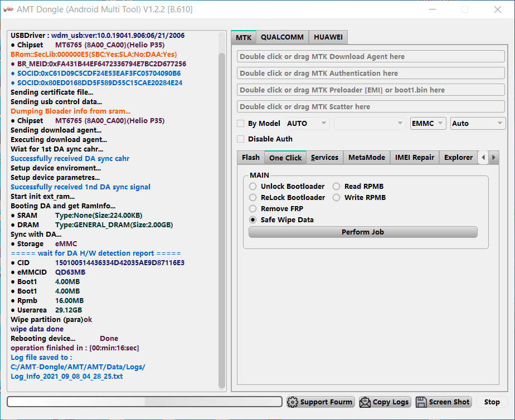515x420 pixels.
Task: Open the Flash tab
Action: [251, 158]
